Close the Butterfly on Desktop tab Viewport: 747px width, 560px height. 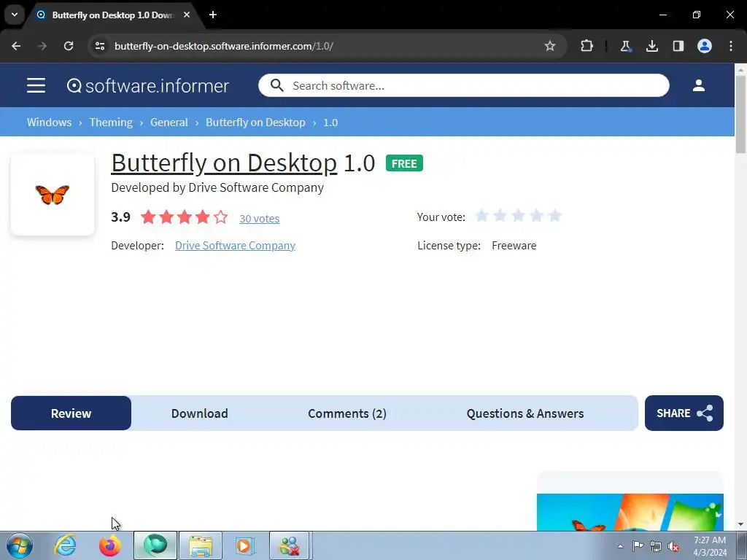click(x=187, y=15)
